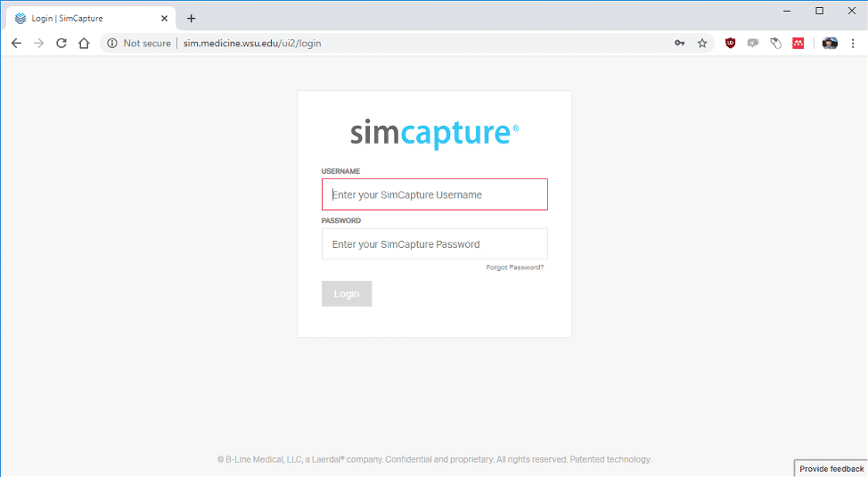868x477 pixels.
Task: Click the address bar URL sim.medicine.wsu.edu
Action: click(252, 43)
